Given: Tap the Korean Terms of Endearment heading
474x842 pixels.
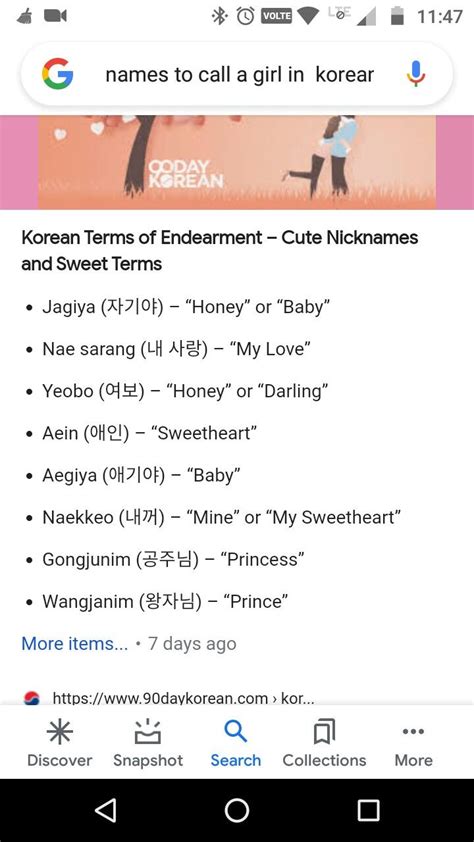Looking at the screenshot, I should pyautogui.click(x=220, y=250).
